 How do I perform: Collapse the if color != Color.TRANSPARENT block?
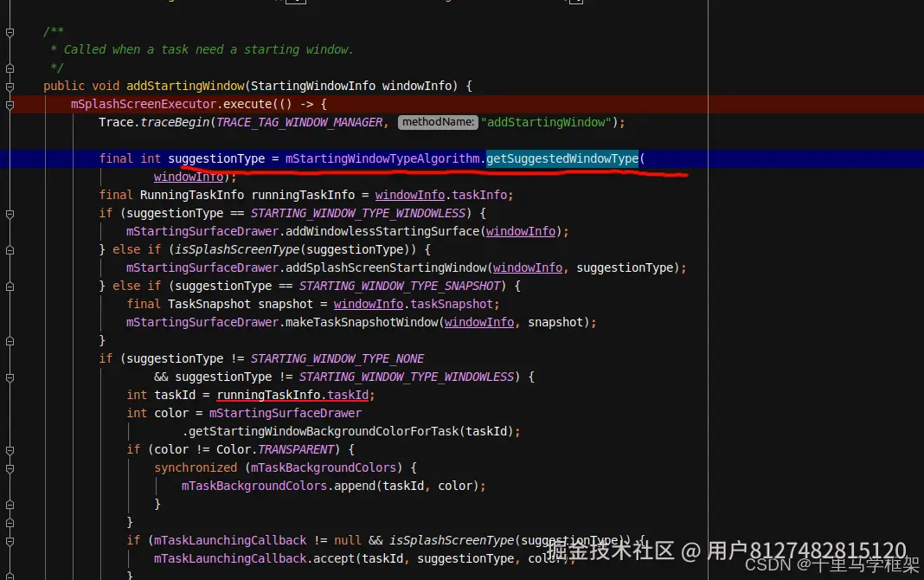(x=10, y=450)
